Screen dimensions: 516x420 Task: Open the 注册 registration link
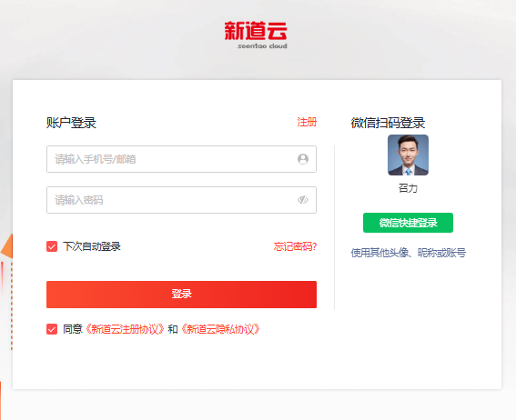[307, 122]
